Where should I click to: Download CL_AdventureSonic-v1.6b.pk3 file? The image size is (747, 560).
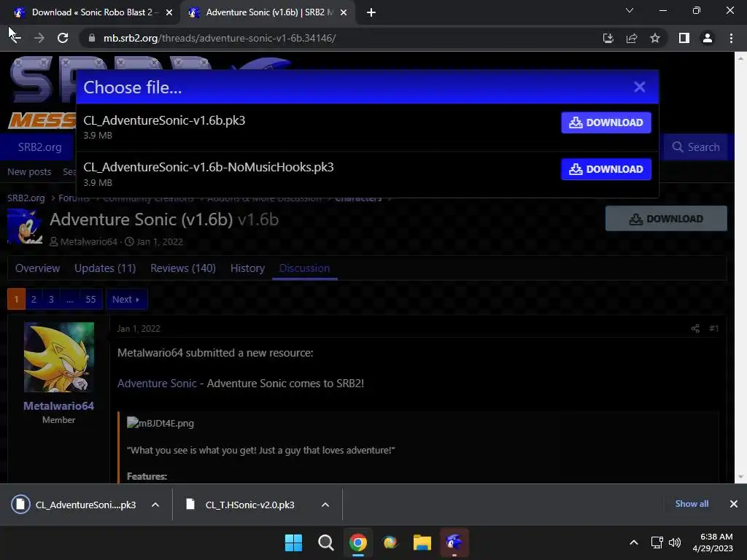pyautogui.click(x=606, y=122)
